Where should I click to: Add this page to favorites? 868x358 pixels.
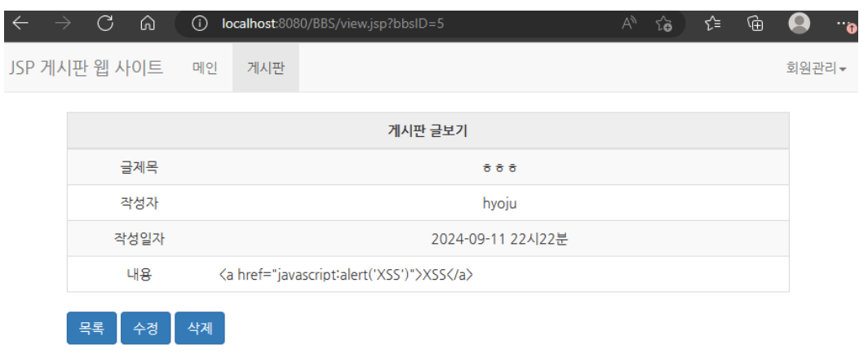point(664,24)
